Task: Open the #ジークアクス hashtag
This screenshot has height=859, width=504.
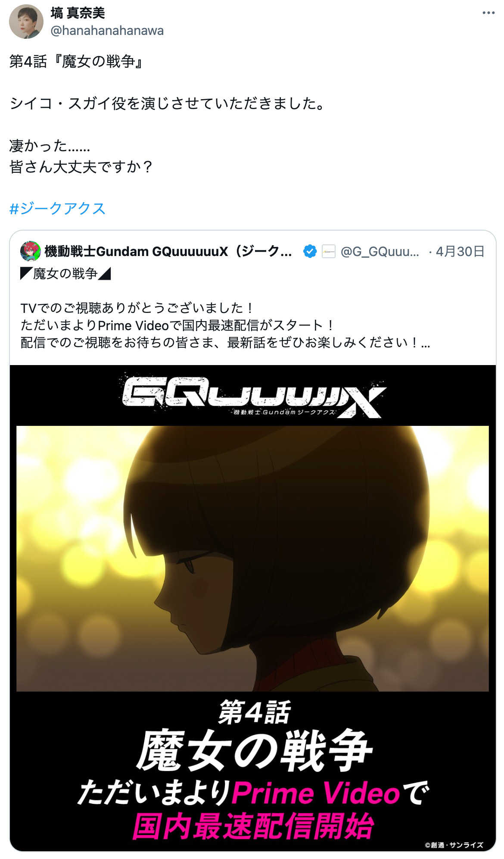Action: (58, 209)
